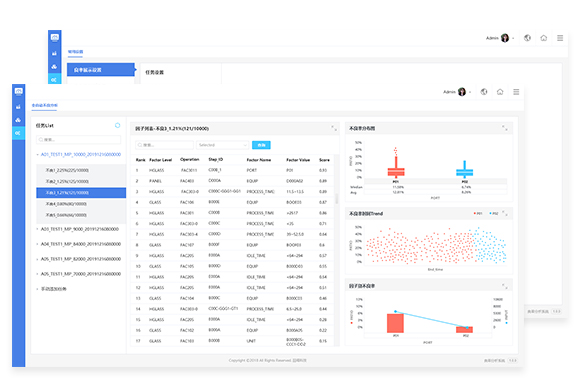Go to home via the house icon
Viewport: 580px width, 380px height.
point(500,92)
